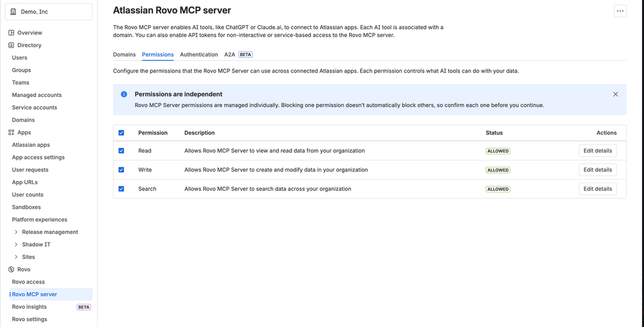The height and width of the screenshot is (327, 644).
Task: Expand the Sites section
Action: 16,257
